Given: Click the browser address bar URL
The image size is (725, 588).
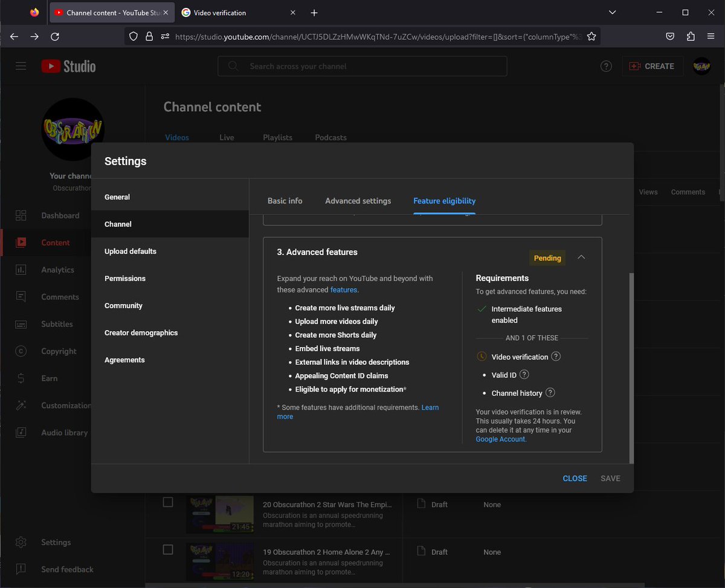Looking at the screenshot, I should pos(378,37).
